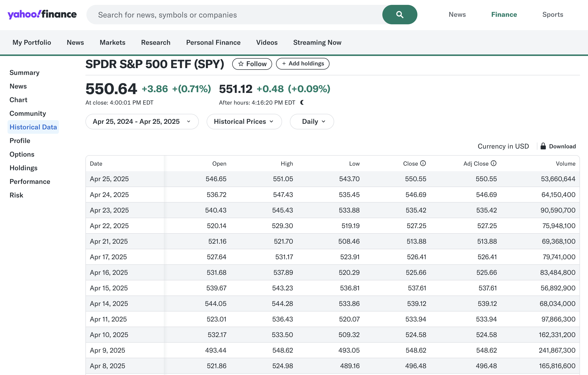Open the Risk sidebar tab
Screen dimensions: 588x375
(16, 195)
